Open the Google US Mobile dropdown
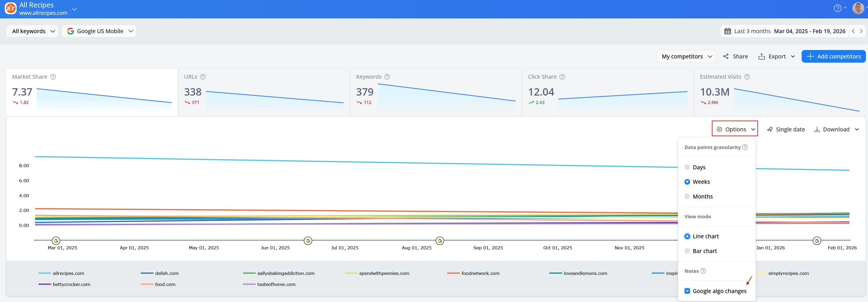 99,31
